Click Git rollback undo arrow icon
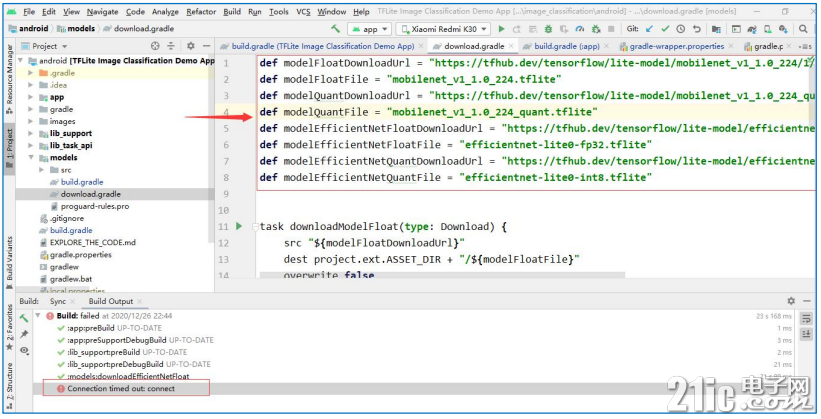 click(x=696, y=29)
